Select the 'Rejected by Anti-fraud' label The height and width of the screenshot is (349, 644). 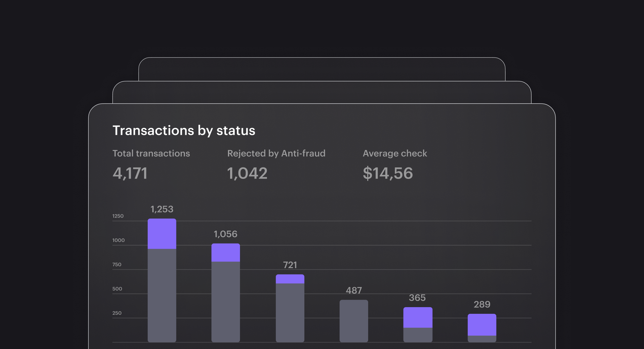tap(276, 153)
